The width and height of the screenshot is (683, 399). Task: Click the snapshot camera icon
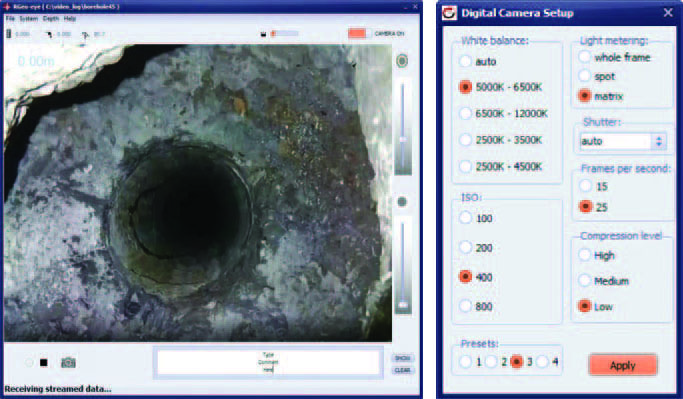click(x=68, y=362)
